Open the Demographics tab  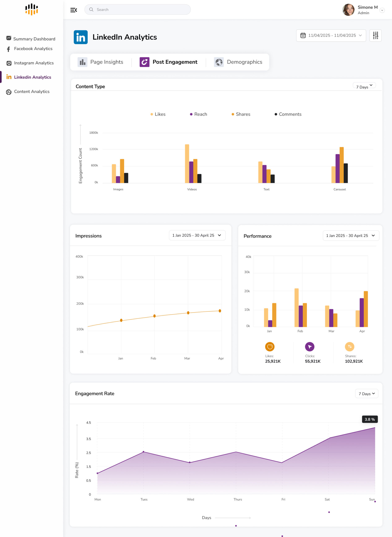point(238,62)
